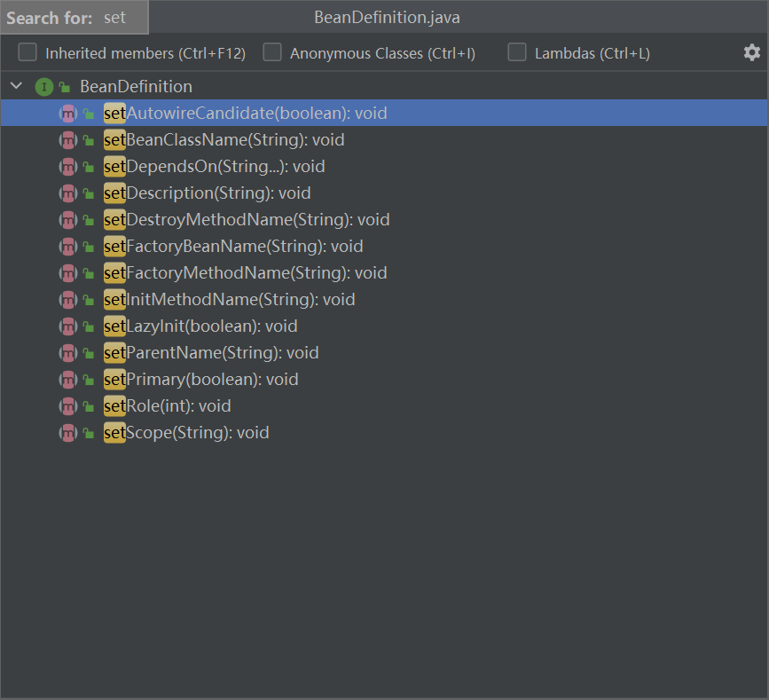Open the settings gear icon
The width and height of the screenshot is (769, 700).
tap(751, 52)
